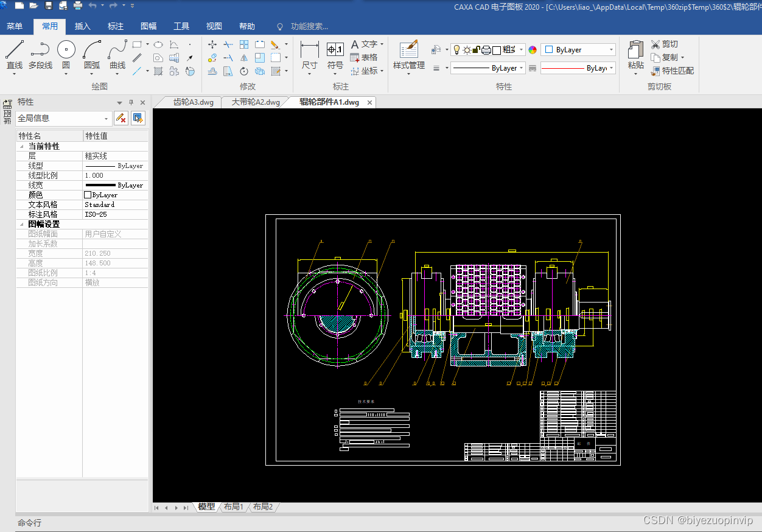Expand the 复制 dropdown arrow
The height and width of the screenshot is (532, 762).
683,58
